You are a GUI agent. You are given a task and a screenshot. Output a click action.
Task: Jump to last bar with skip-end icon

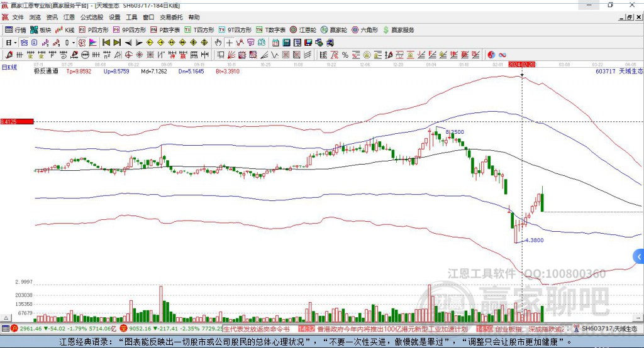coord(117,43)
